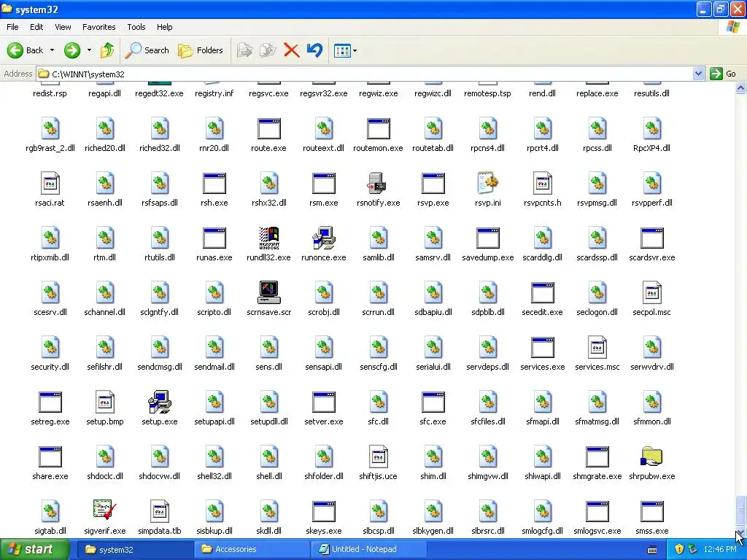Click the Undo toolbar icon
The image size is (747, 560).
coord(315,50)
